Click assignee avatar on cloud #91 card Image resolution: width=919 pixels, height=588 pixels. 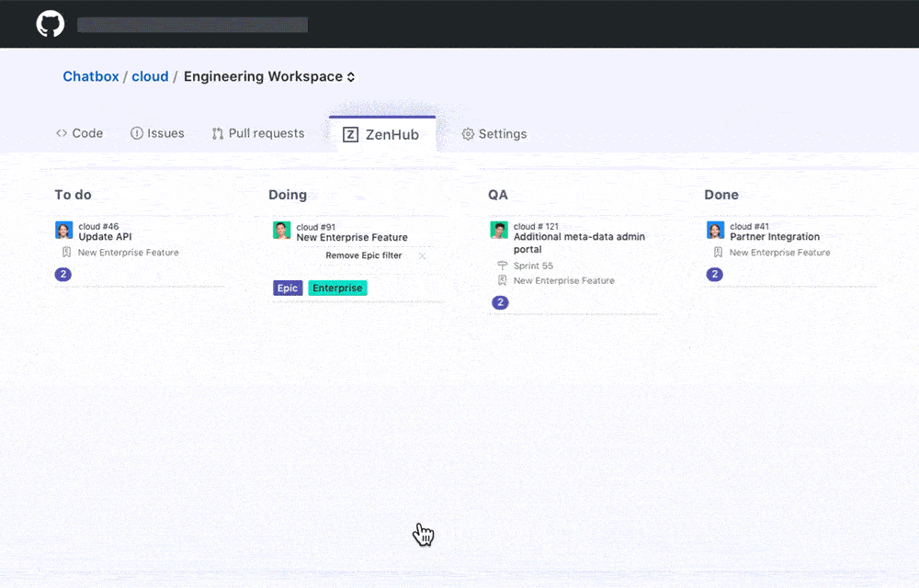tap(282, 231)
